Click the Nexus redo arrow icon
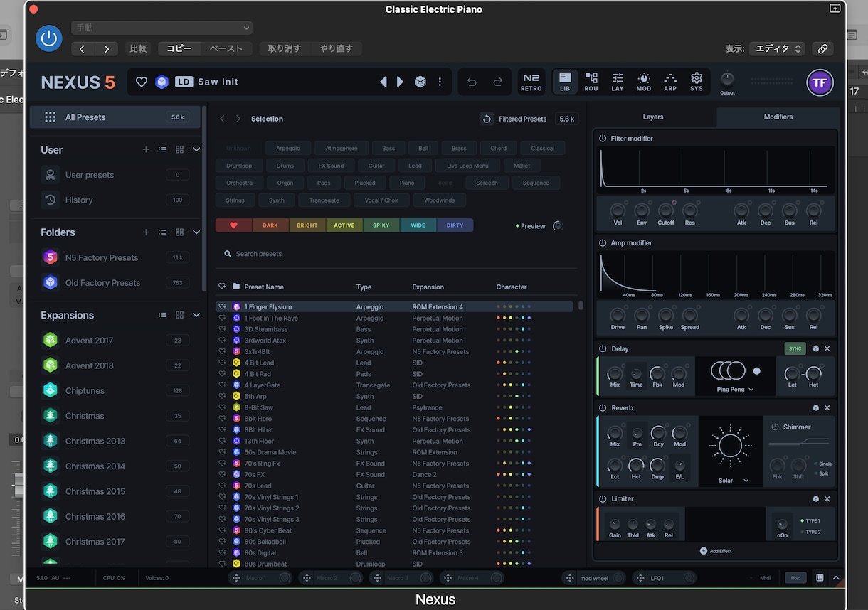Screen dimensions: 868x610 coord(498,82)
